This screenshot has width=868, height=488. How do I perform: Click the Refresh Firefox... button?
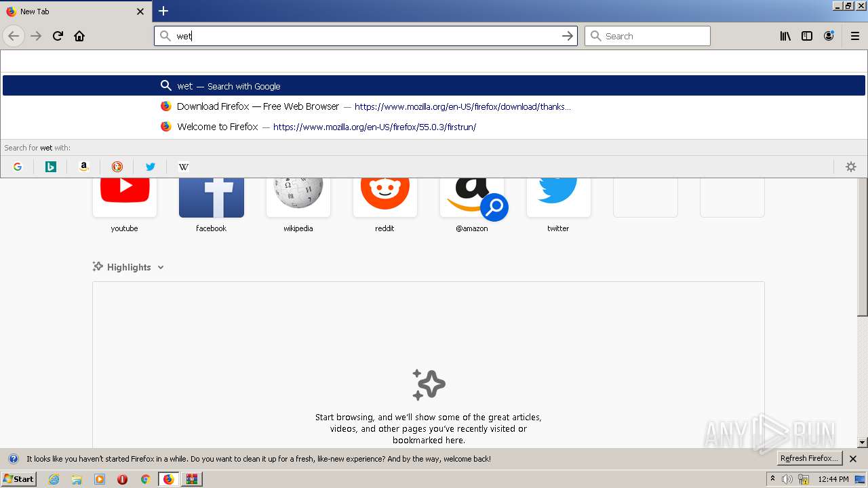tap(810, 458)
